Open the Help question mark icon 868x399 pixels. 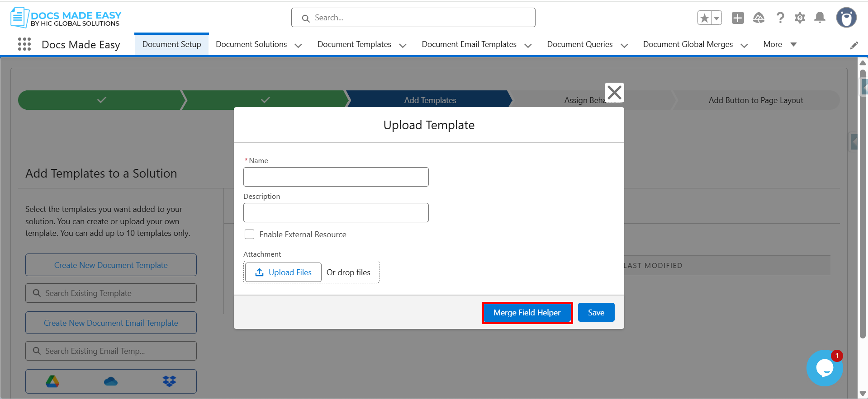[780, 18]
